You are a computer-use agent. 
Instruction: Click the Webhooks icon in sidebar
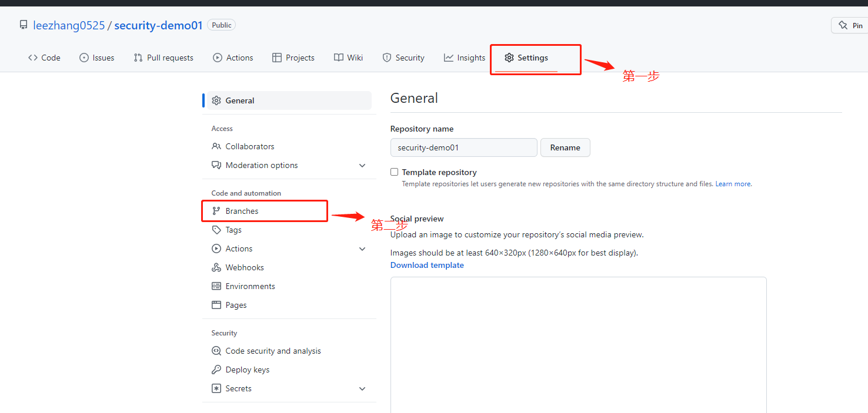[x=216, y=267]
